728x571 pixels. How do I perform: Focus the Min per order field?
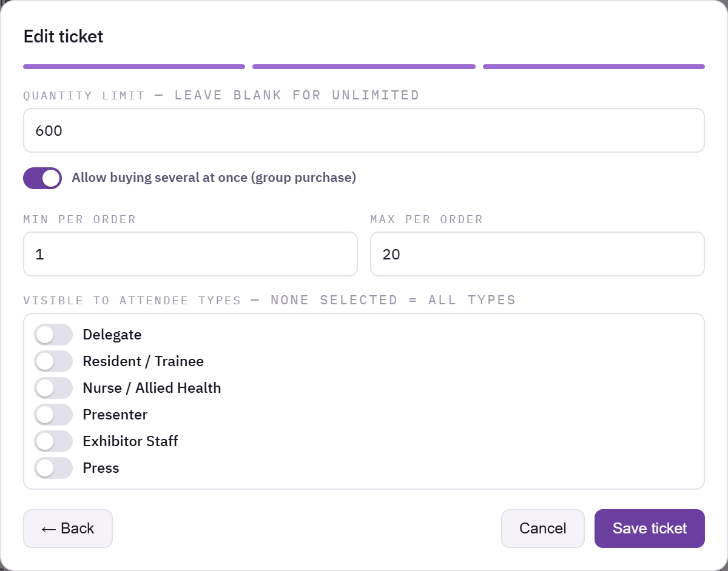190,254
